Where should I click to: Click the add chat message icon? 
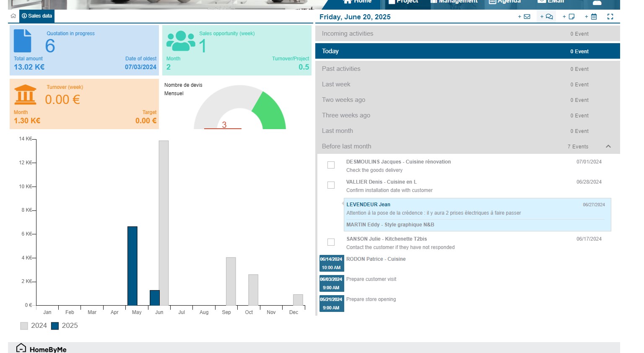click(x=547, y=17)
